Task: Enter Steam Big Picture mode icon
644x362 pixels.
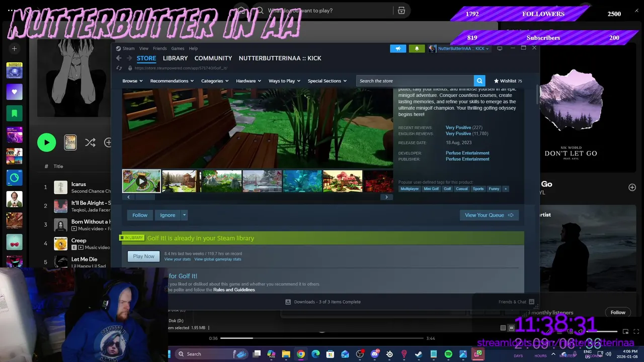Action: click(x=500, y=48)
